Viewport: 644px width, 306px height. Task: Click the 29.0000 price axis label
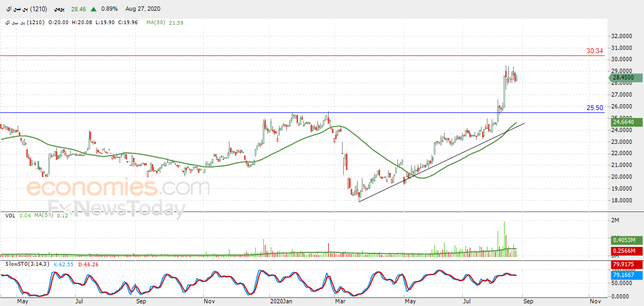click(623, 71)
